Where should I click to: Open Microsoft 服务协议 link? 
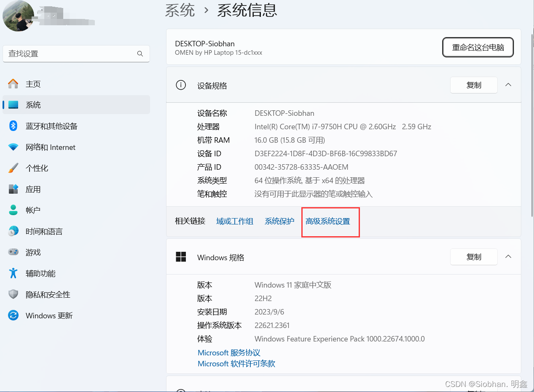(229, 352)
